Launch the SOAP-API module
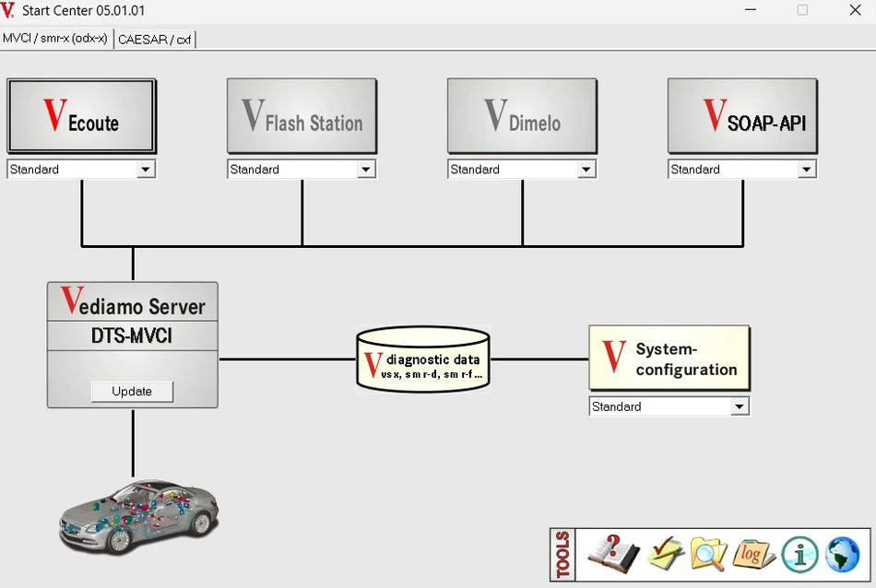 (742, 116)
